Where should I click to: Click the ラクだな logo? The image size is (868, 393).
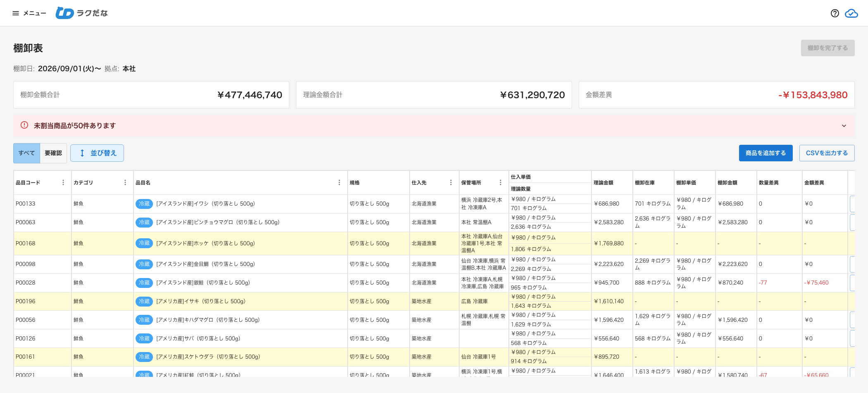coord(82,13)
